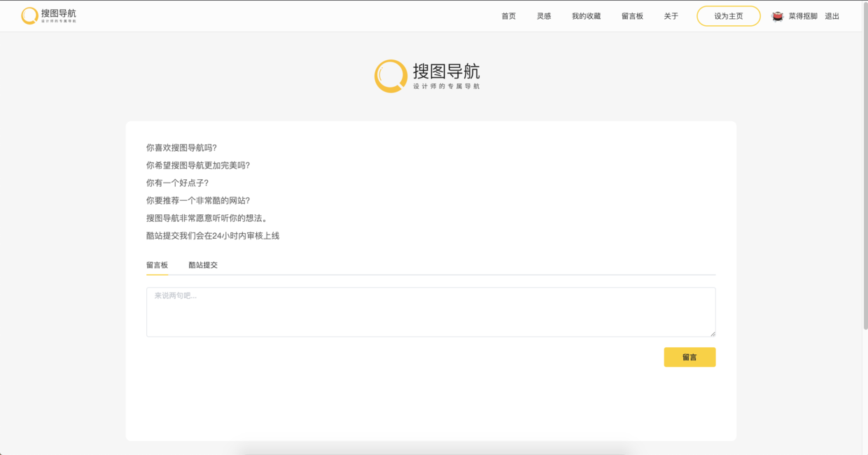Open 我的收藏 in the top navigation
Image resolution: width=868 pixels, height=455 pixels.
[586, 16]
